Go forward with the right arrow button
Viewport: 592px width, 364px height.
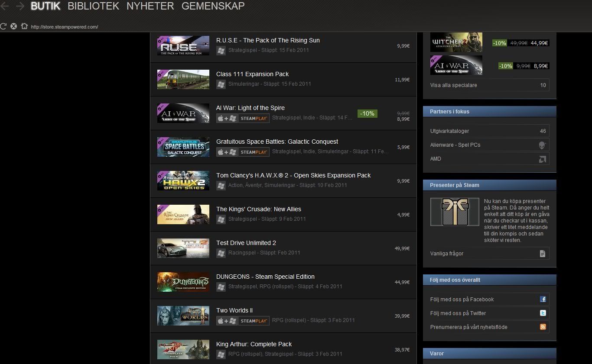[x=20, y=6]
